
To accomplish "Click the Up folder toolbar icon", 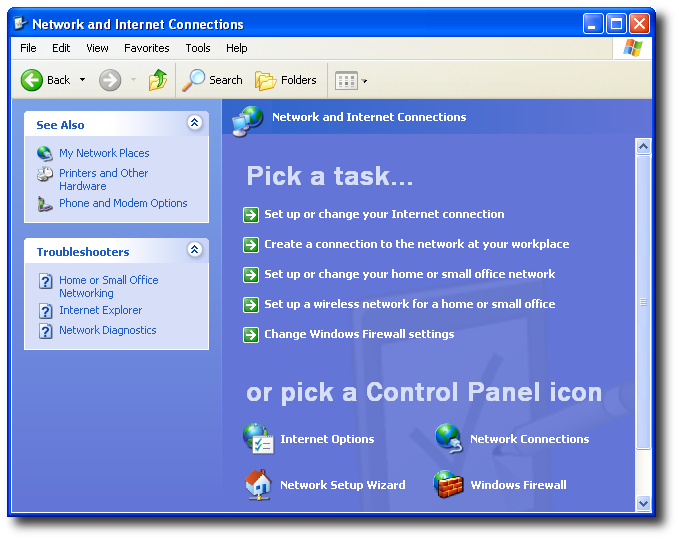I will click(158, 80).
